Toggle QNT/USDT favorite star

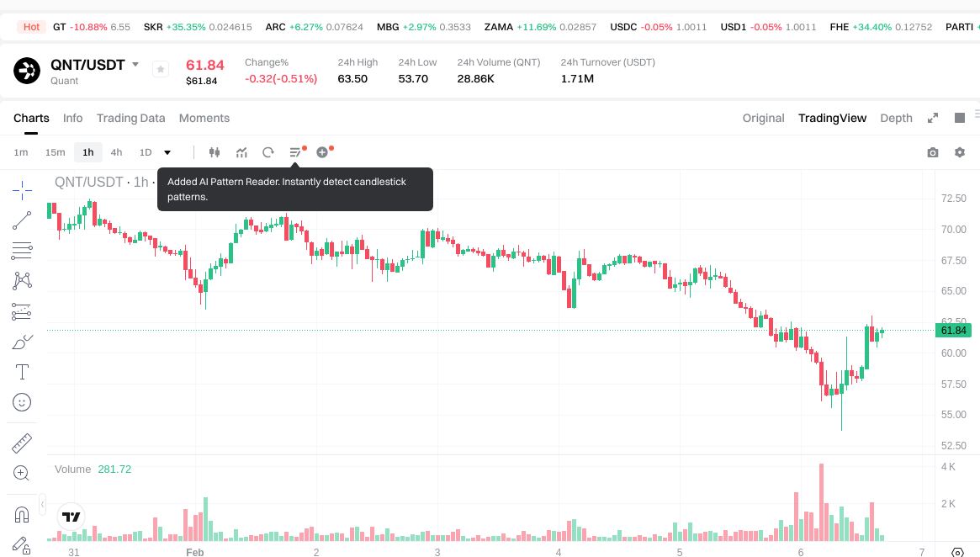[x=161, y=70]
